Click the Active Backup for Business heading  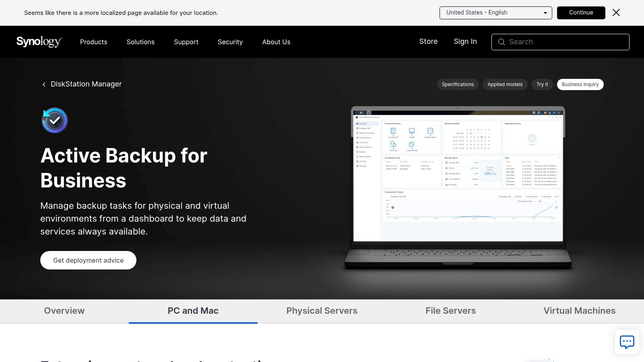pos(124,168)
